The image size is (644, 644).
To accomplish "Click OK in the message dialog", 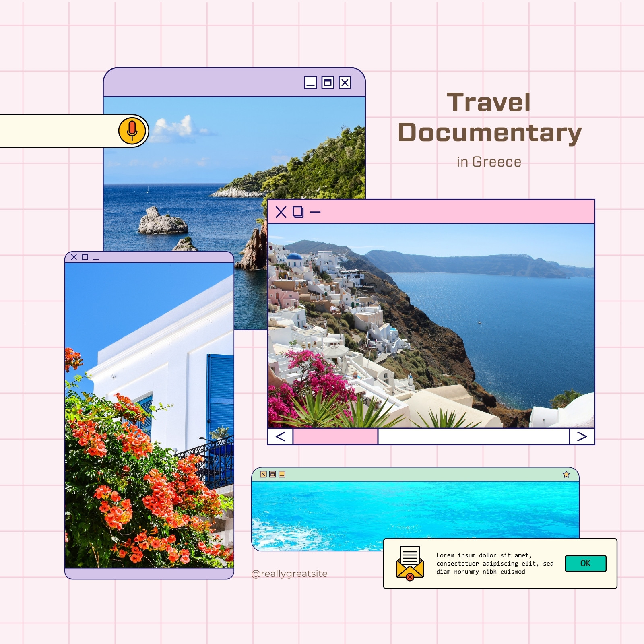I will [586, 563].
